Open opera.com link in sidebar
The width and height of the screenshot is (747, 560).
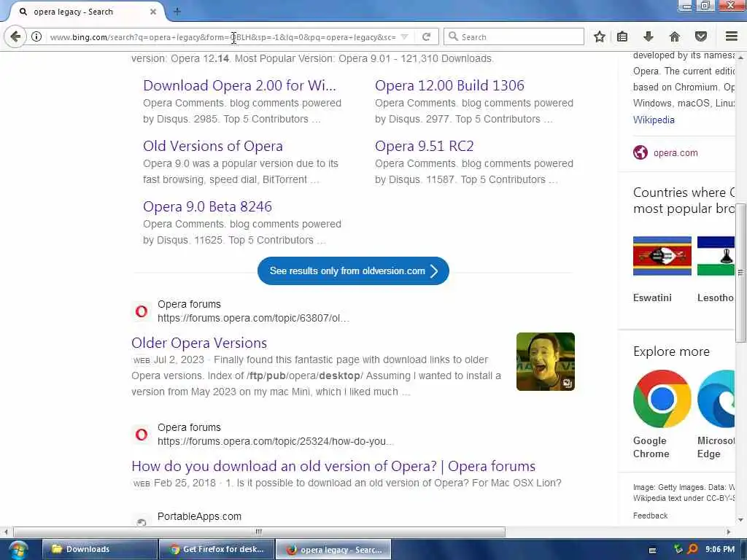(676, 153)
